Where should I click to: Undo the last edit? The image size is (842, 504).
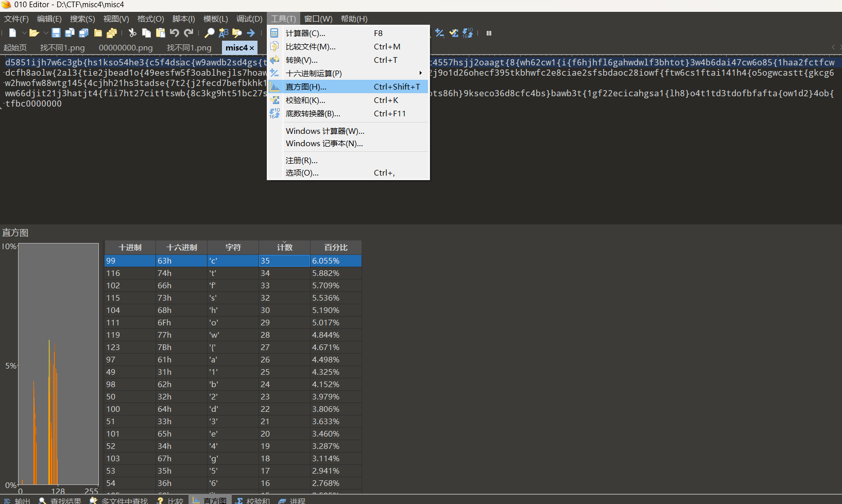(175, 33)
